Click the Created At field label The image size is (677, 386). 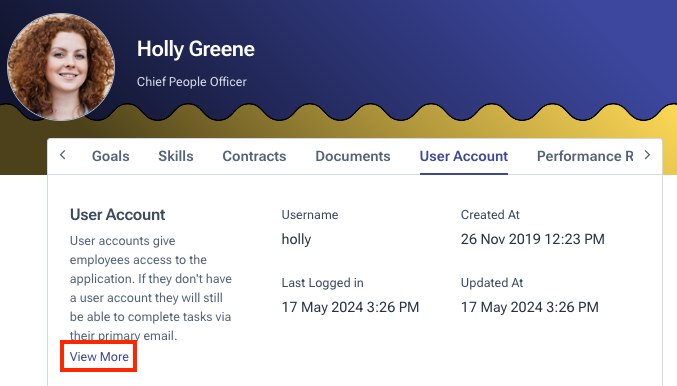tap(490, 215)
